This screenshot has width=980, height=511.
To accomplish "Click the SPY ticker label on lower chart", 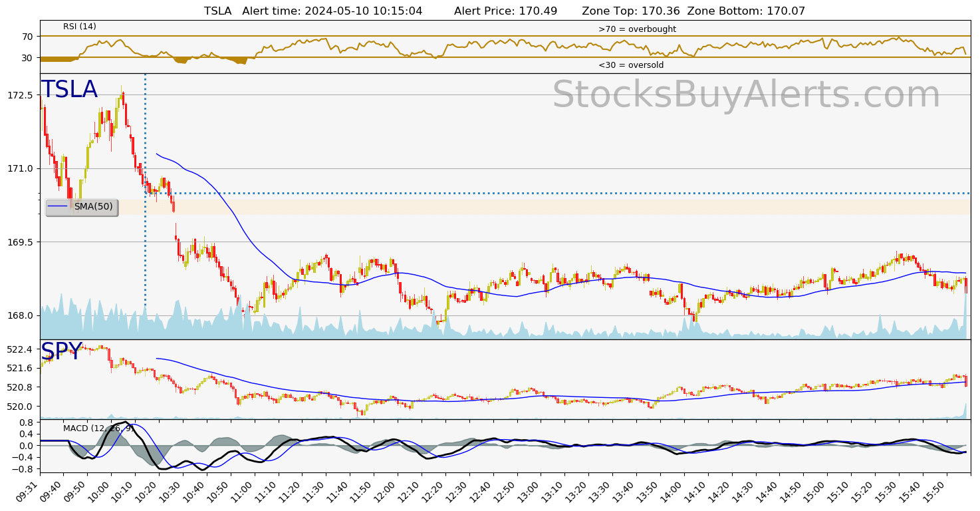I will tap(61, 351).
